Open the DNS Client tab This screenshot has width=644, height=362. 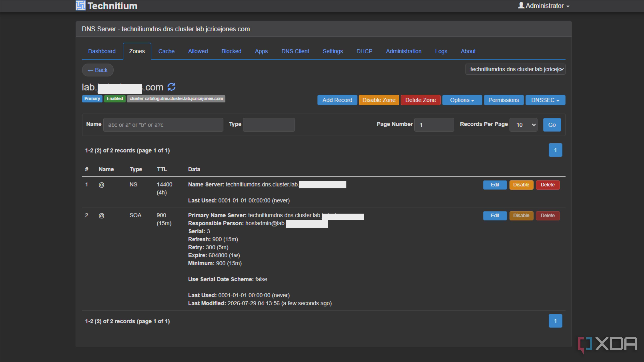click(x=295, y=51)
